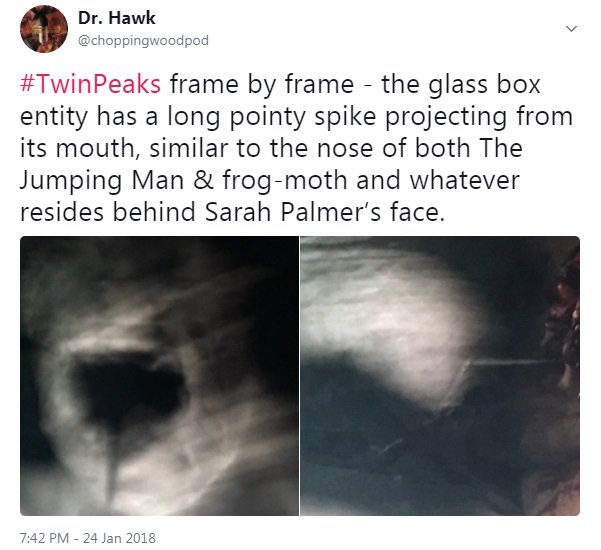Open the right image showing the spike

pyautogui.click(x=440, y=376)
